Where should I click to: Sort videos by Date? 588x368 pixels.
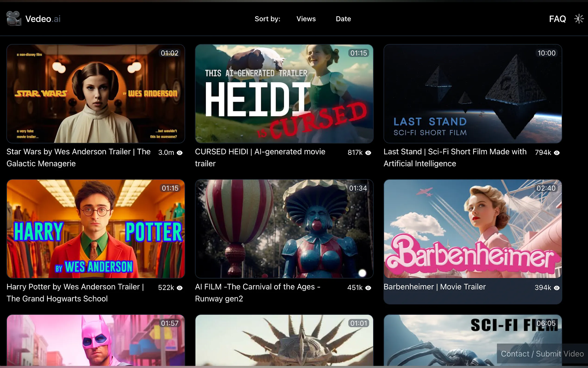pyautogui.click(x=343, y=19)
